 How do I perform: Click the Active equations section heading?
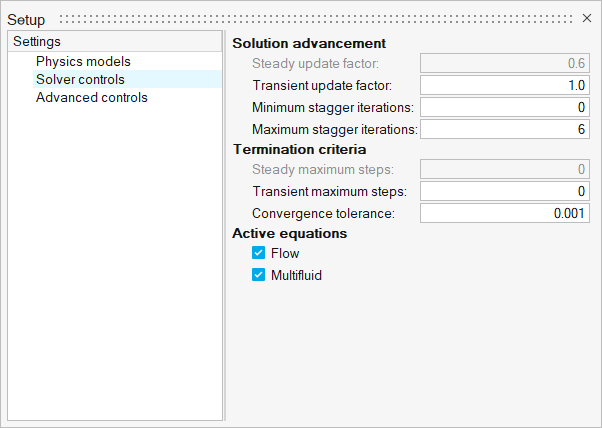290,234
